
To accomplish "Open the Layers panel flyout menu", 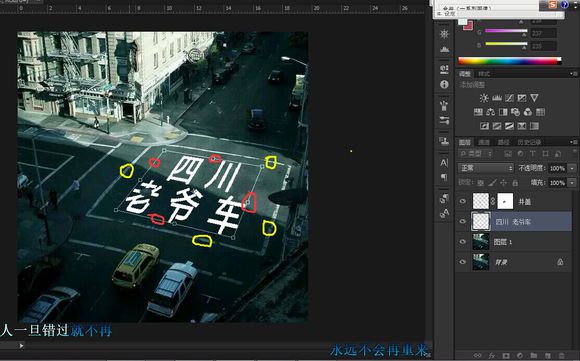I will 574,142.
